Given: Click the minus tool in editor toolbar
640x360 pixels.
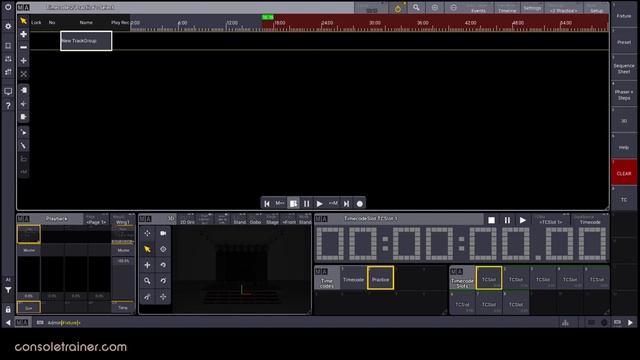Looking at the screenshot, I should point(23,47).
